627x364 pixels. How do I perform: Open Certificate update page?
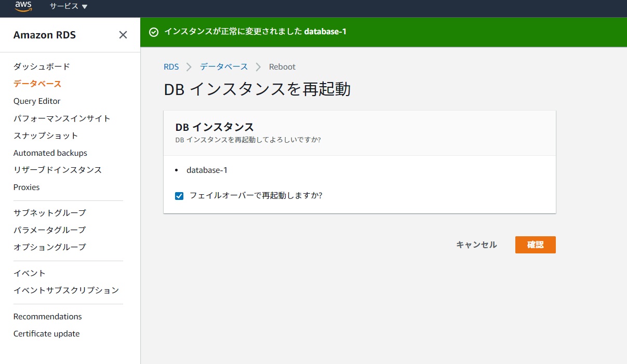pyautogui.click(x=47, y=334)
